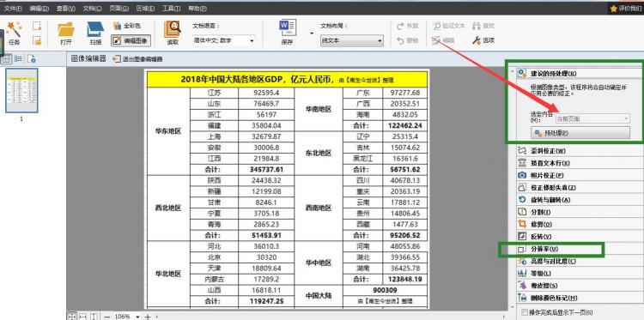Open 工具 menu
The height and width of the screenshot is (320, 644).
point(171,9)
